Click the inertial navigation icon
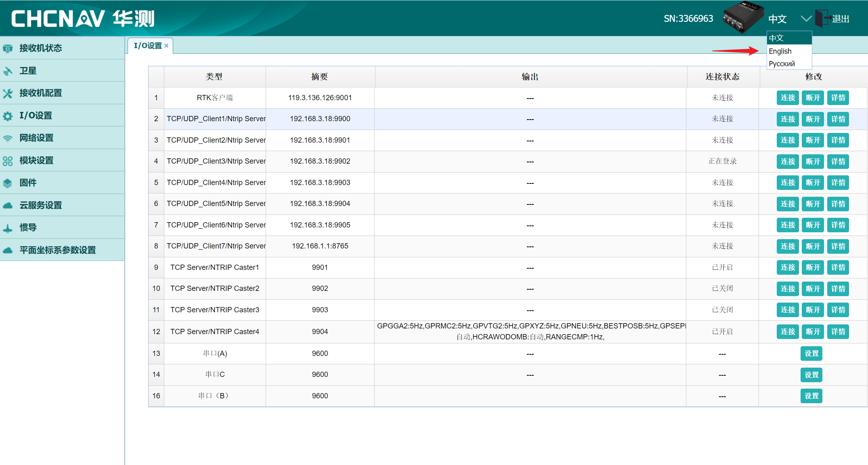868x465 pixels. (8, 228)
